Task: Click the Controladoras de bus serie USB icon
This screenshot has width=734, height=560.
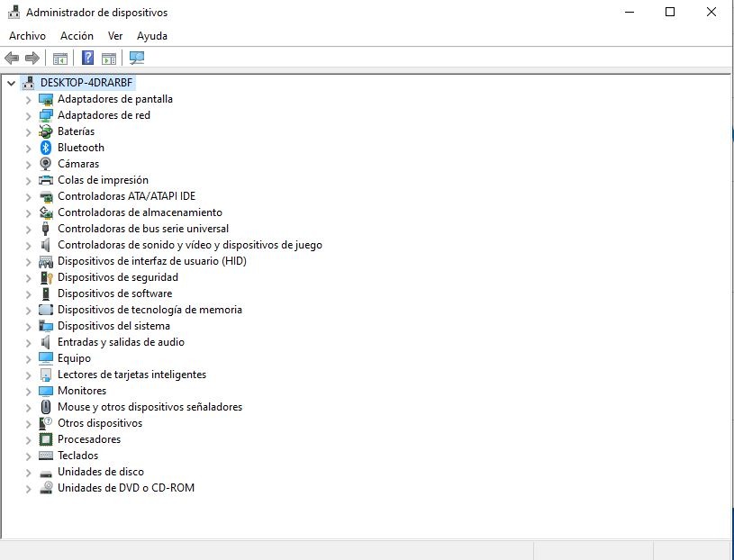Action: (x=45, y=229)
